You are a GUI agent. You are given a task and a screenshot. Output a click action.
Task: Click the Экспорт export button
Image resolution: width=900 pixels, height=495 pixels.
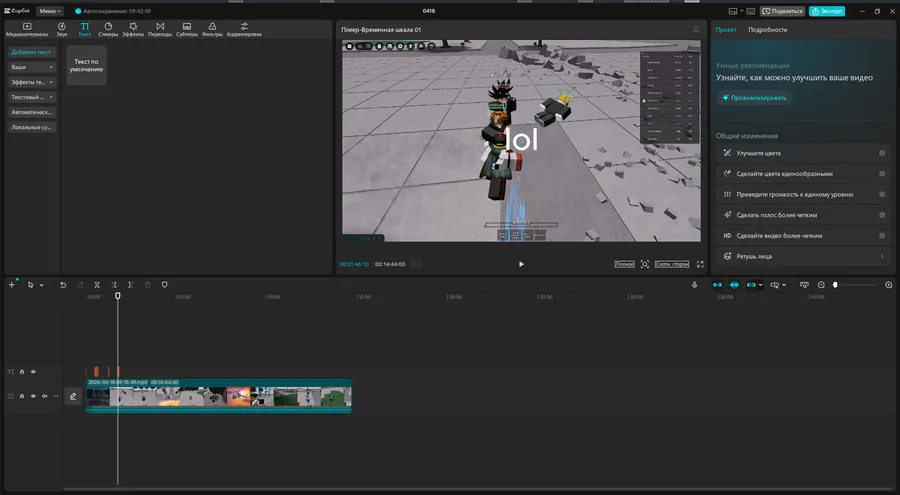pos(827,11)
